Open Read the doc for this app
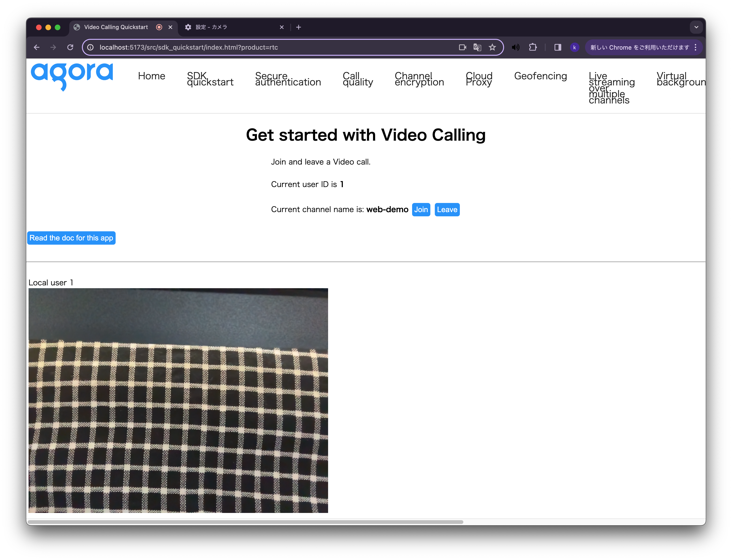Screen dimensions: 732x560 71,238
